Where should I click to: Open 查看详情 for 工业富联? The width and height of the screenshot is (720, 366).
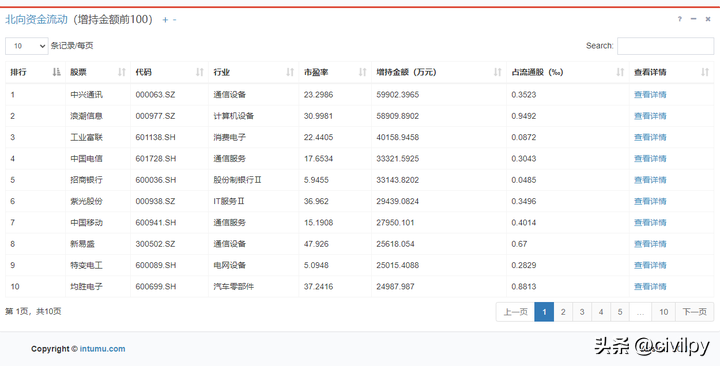650,137
